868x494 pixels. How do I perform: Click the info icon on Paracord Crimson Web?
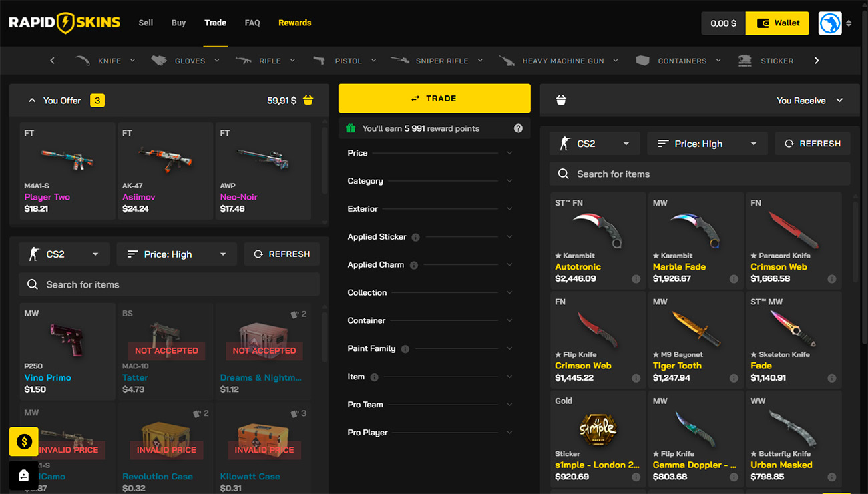pos(832,279)
